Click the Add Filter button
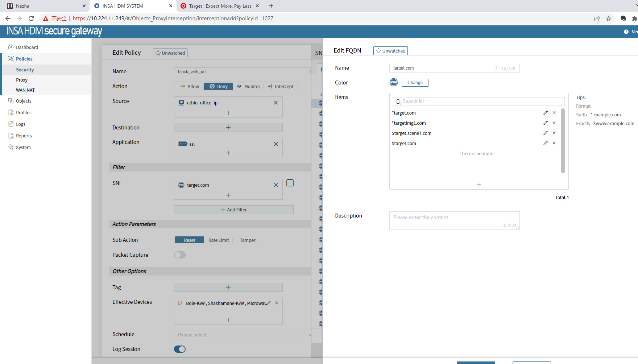638x364 pixels. coord(234,210)
